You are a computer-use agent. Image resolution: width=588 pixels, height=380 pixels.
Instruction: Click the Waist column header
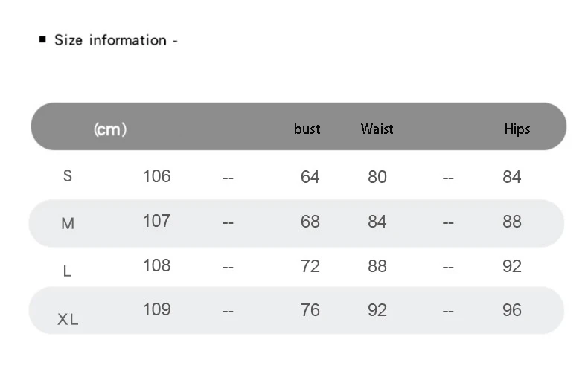pos(377,129)
